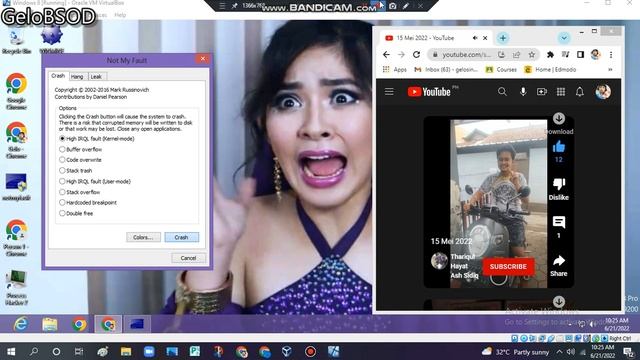The width and height of the screenshot is (640, 360).
Task: Open host Task View icon
Action: (x=79, y=351)
